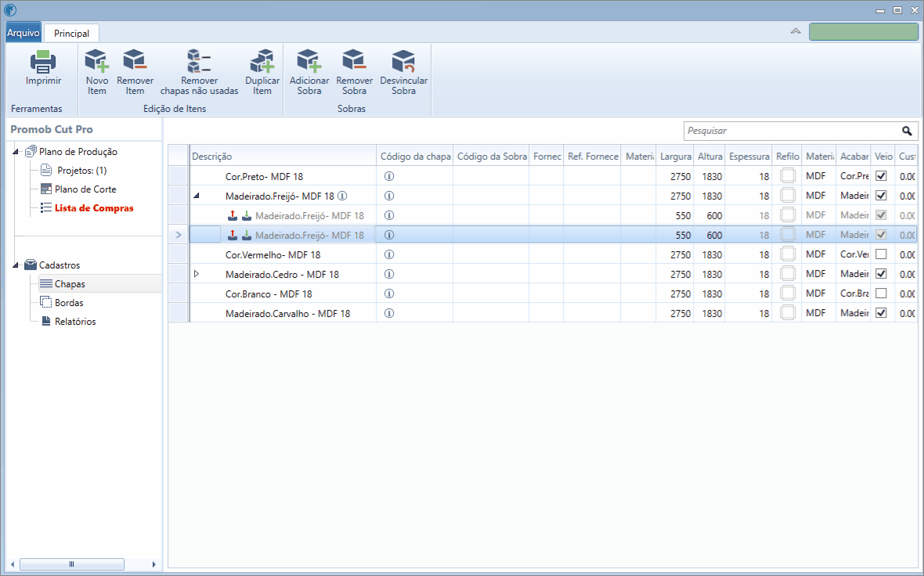Open Projetos: (1) in the tree
The width and height of the screenshot is (924, 576).
(x=82, y=171)
